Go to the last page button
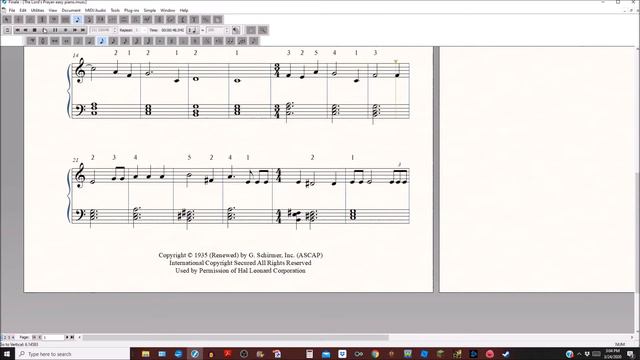 [72, 338]
